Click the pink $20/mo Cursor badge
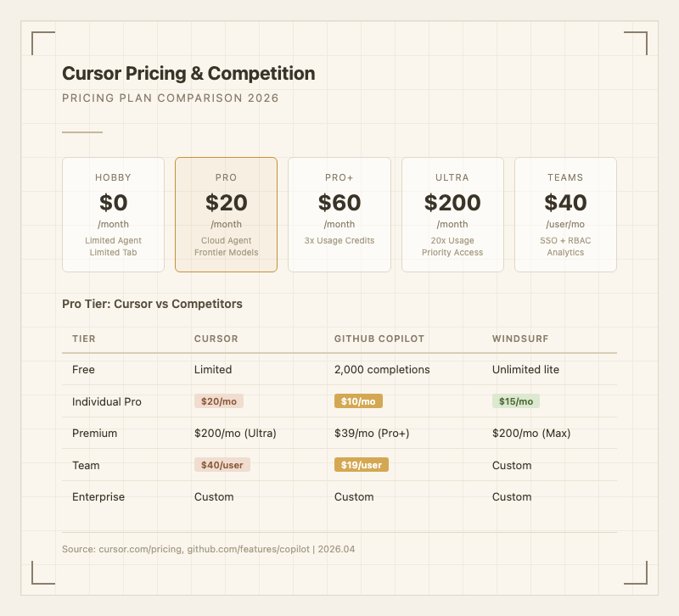The image size is (679, 616). pyautogui.click(x=221, y=401)
